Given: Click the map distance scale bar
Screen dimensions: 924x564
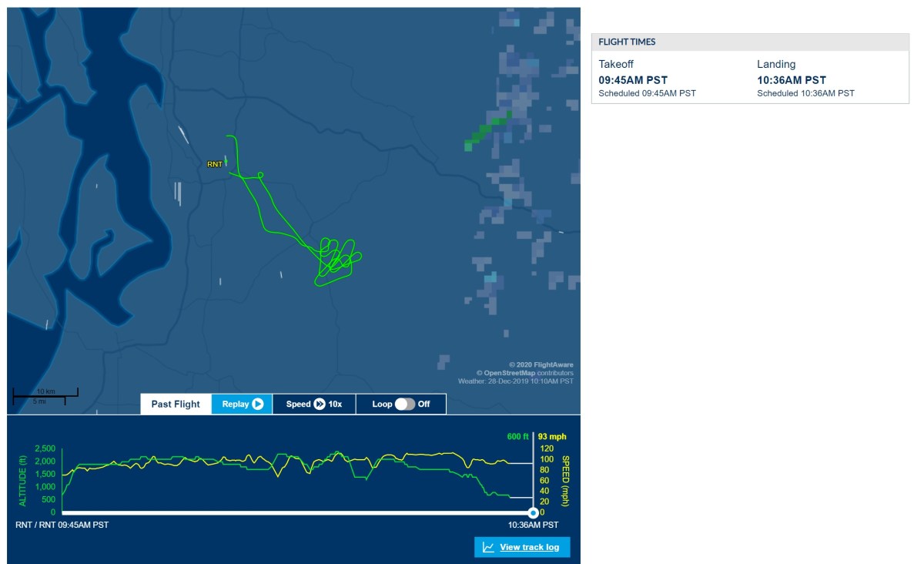Looking at the screenshot, I should coord(45,397).
